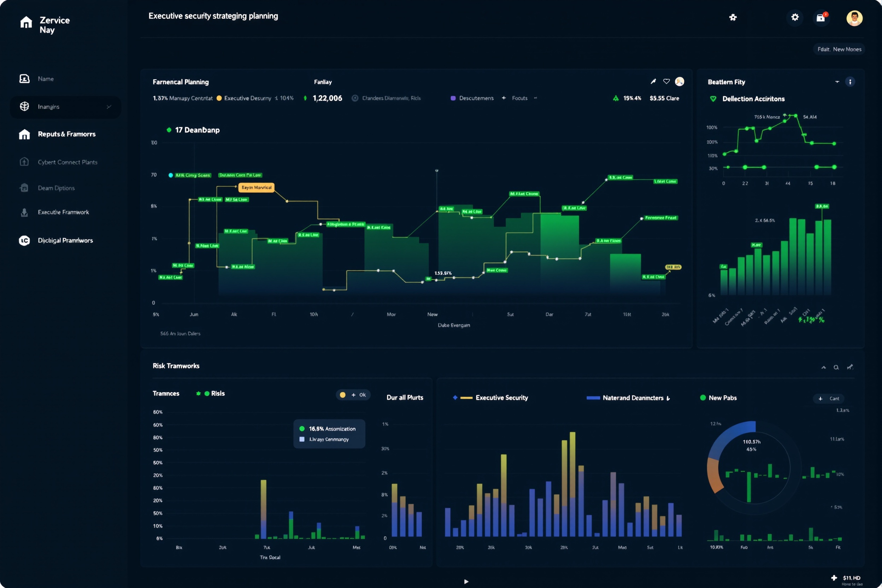Toggle the Risls legend indicator

207,393
